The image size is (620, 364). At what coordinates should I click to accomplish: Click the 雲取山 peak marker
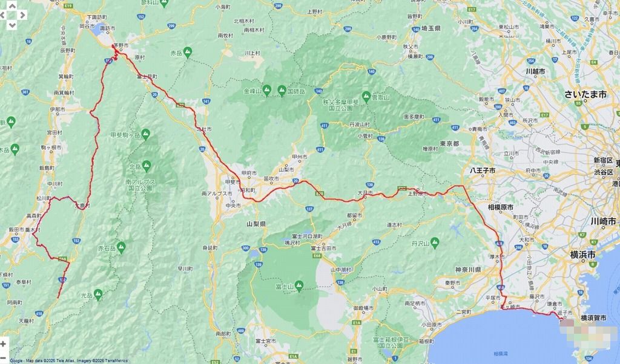(366, 96)
